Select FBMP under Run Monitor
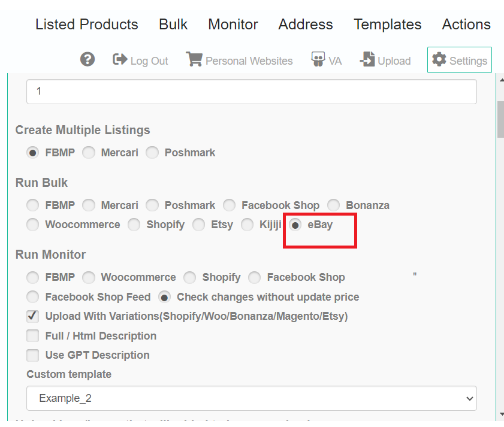504x427 pixels. click(32, 277)
